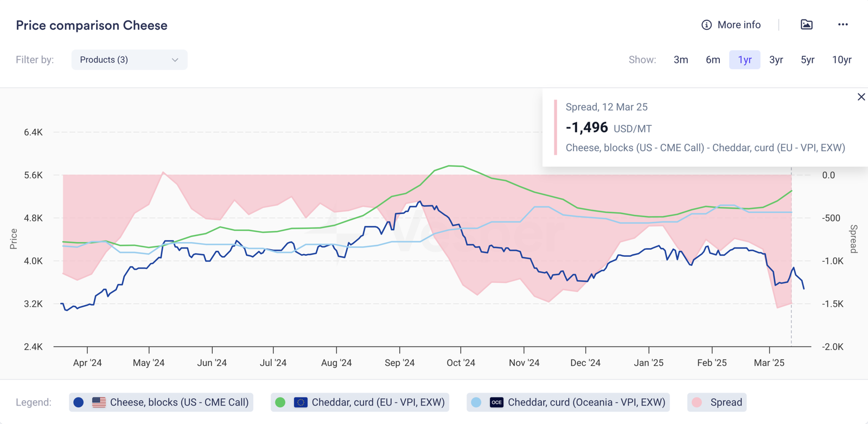Close the spread tooltip with the X
This screenshot has height=424, width=868.
(861, 97)
